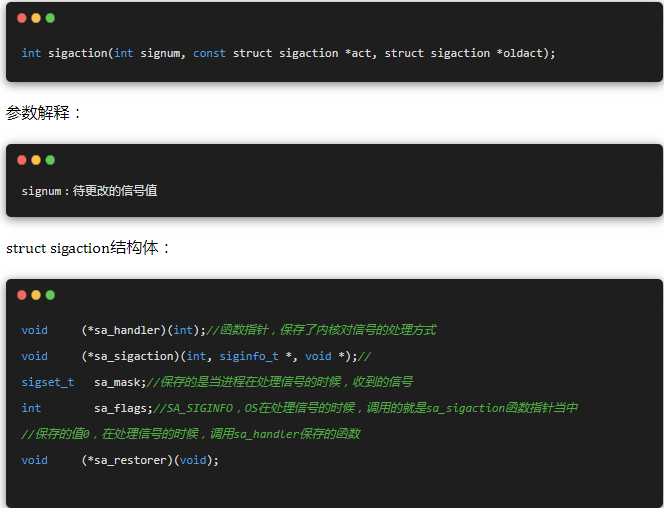The width and height of the screenshot is (664, 508).
Task: Click red dot in the signum code block
Action: click(22, 160)
